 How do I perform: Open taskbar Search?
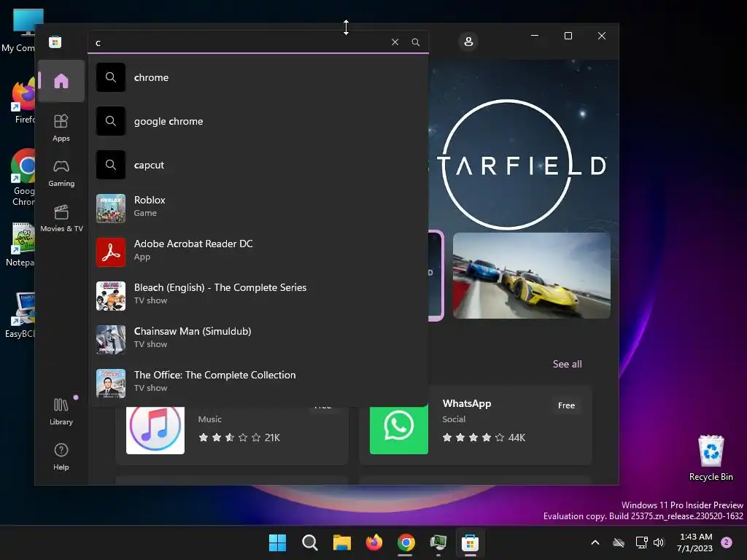309,542
